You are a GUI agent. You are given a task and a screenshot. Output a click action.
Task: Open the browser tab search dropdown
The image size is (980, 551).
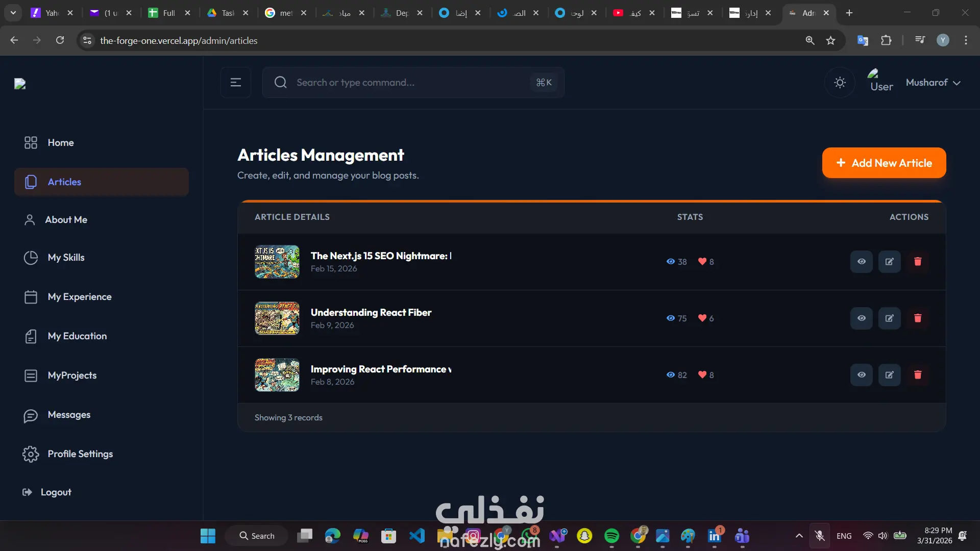[x=13, y=13]
